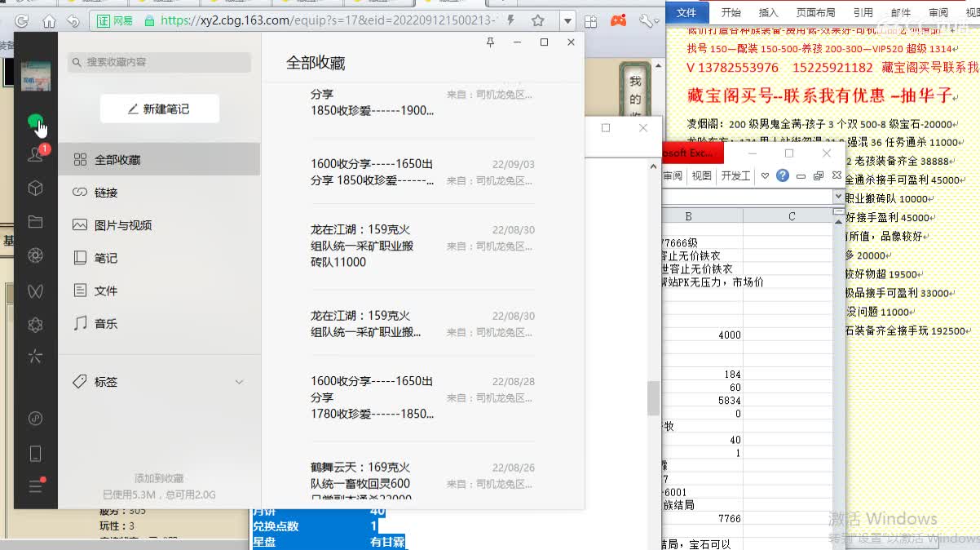This screenshot has height=550, width=980.
Task: Open favorite dated 22/09/03
Action: (x=422, y=172)
